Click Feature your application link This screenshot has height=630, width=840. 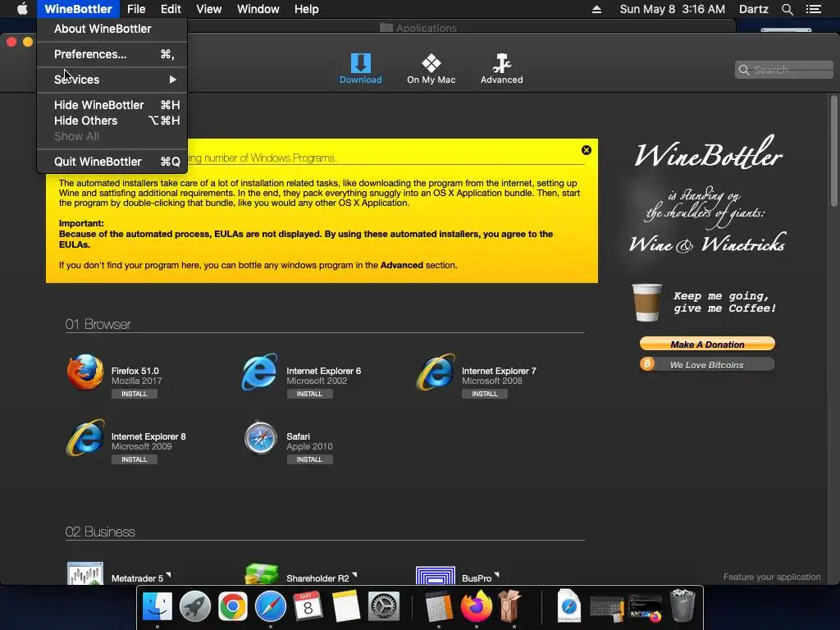coord(772,577)
